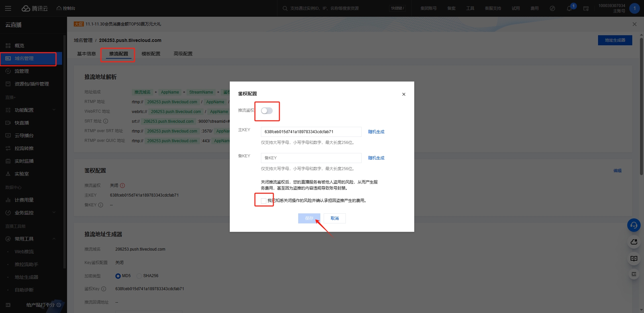The height and width of the screenshot is (313, 644).
Task: Toggle the 推流鉴权 switch on
Action: [267, 111]
